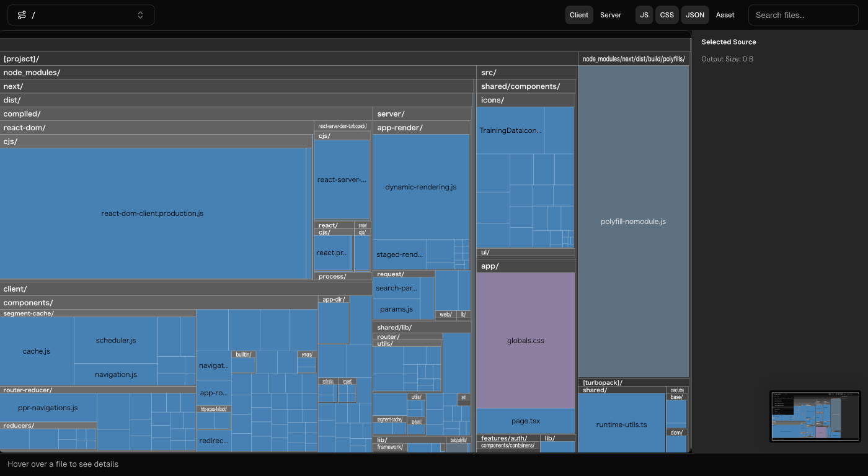Click the scheduler.js block
Viewport: 868px width, 476px height.
tap(116, 340)
